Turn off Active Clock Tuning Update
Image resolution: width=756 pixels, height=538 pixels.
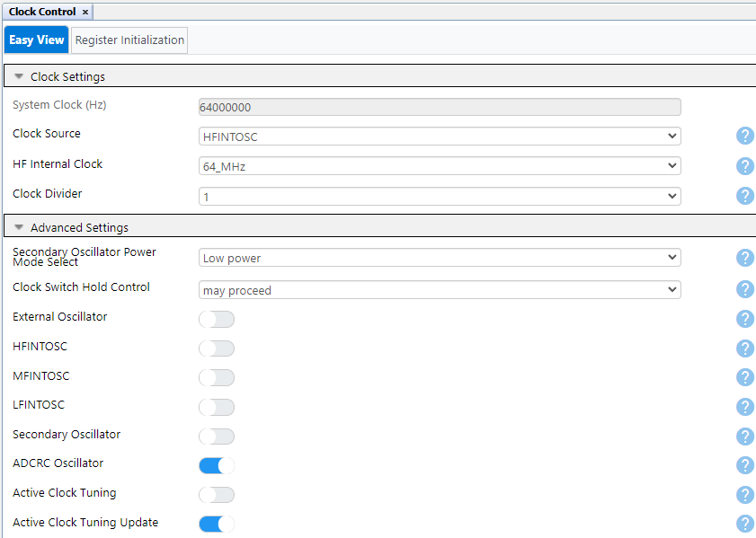tap(216, 524)
